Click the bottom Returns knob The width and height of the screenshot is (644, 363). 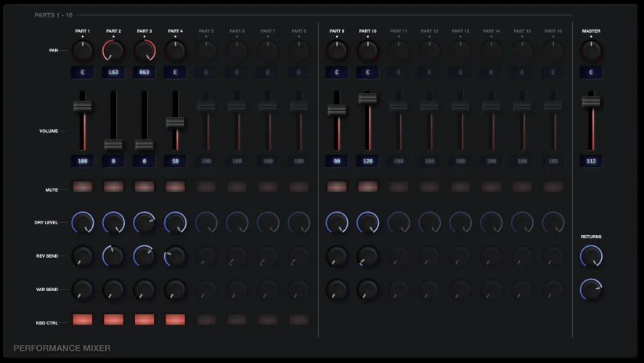pyautogui.click(x=591, y=290)
